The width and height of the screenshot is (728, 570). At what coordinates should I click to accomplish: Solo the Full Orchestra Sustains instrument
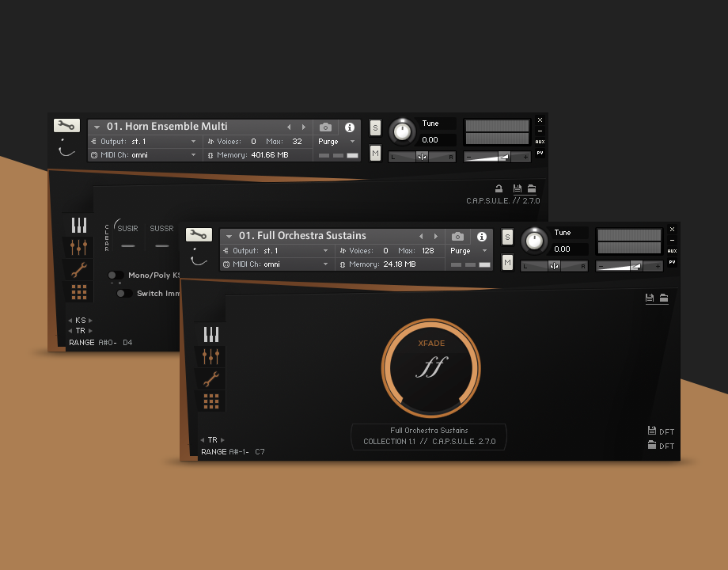pyautogui.click(x=507, y=237)
